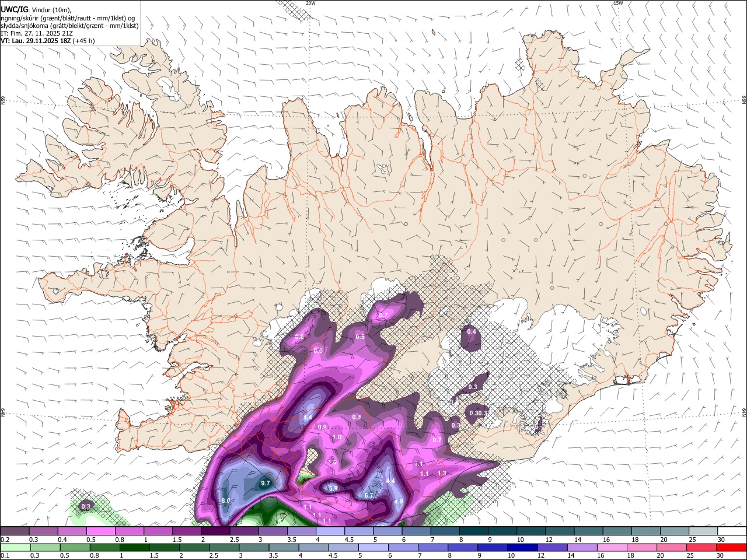
Task: Select the 4.9 precipitation value label
Action: (x=399, y=501)
